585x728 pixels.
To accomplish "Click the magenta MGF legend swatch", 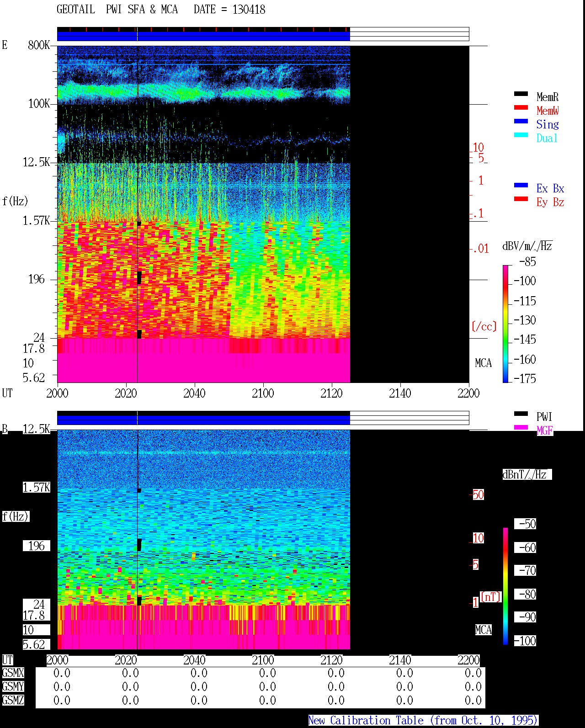I will (x=521, y=428).
